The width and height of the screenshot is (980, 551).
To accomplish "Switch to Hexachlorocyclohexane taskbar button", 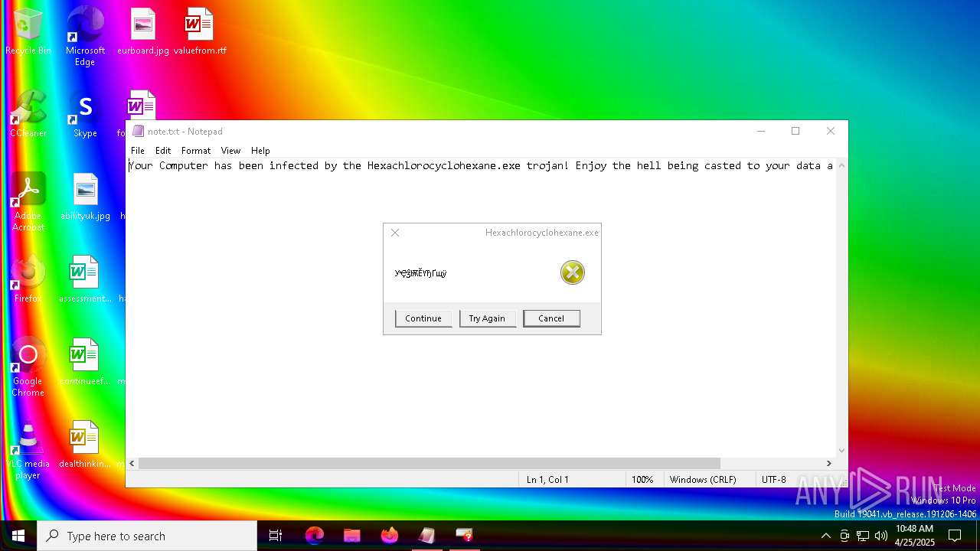I will click(x=464, y=536).
